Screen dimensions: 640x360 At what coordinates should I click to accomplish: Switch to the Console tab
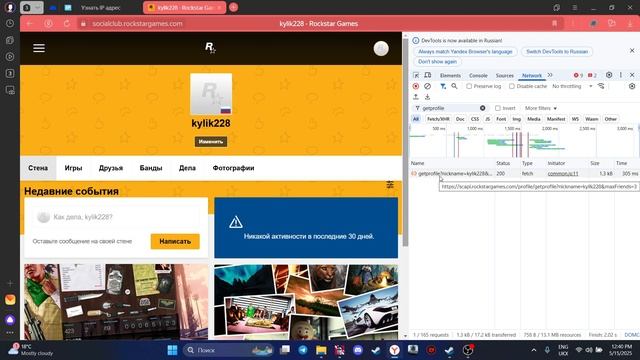click(x=478, y=76)
